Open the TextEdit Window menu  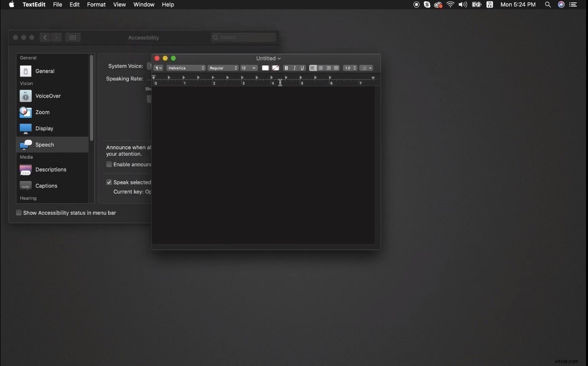pyautogui.click(x=143, y=4)
